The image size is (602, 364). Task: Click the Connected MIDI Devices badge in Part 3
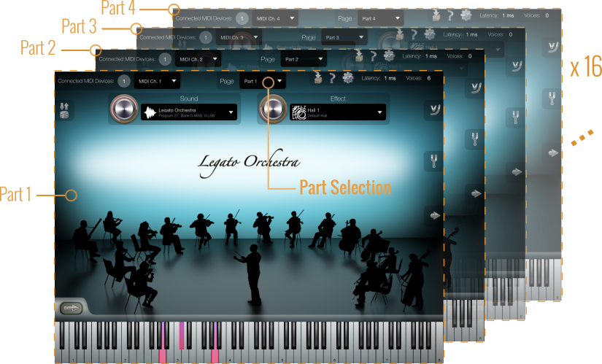(x=206, y=38)
